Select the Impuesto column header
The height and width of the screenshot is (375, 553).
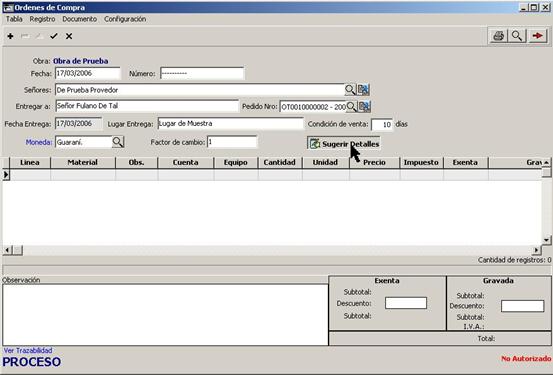pos(421,162)
